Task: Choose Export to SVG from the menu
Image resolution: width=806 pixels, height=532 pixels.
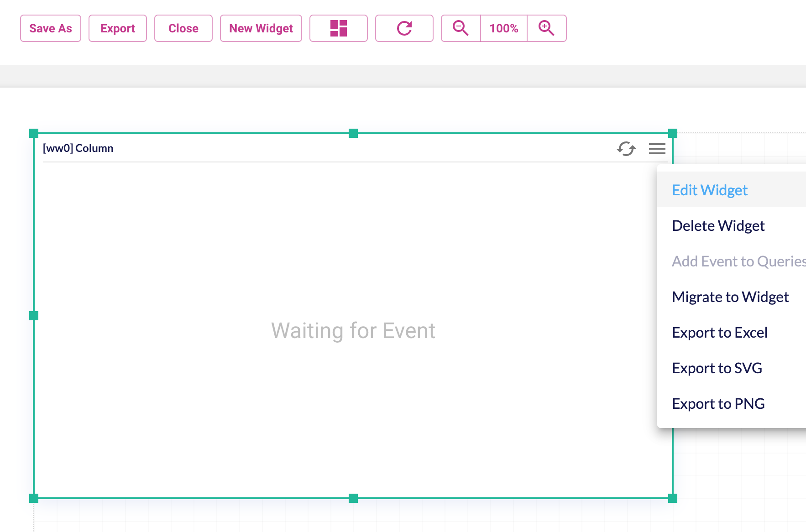Action: coord(717,368)
